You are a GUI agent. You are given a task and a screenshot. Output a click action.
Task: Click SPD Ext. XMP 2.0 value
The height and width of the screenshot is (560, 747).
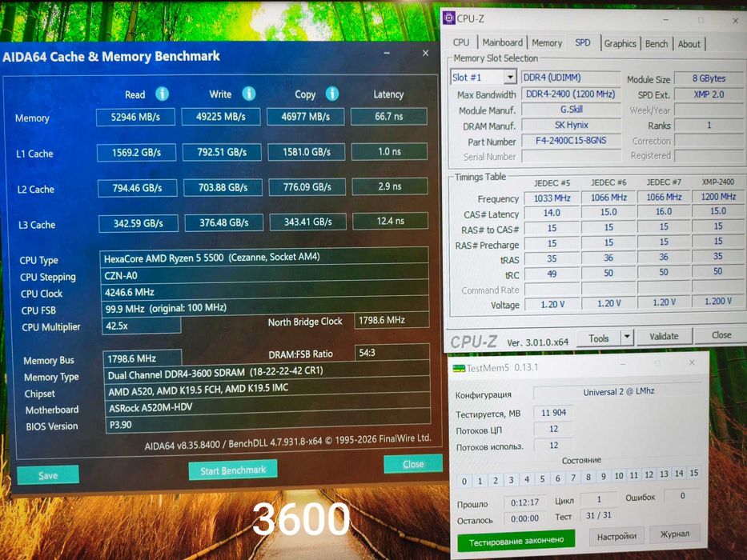709,94
